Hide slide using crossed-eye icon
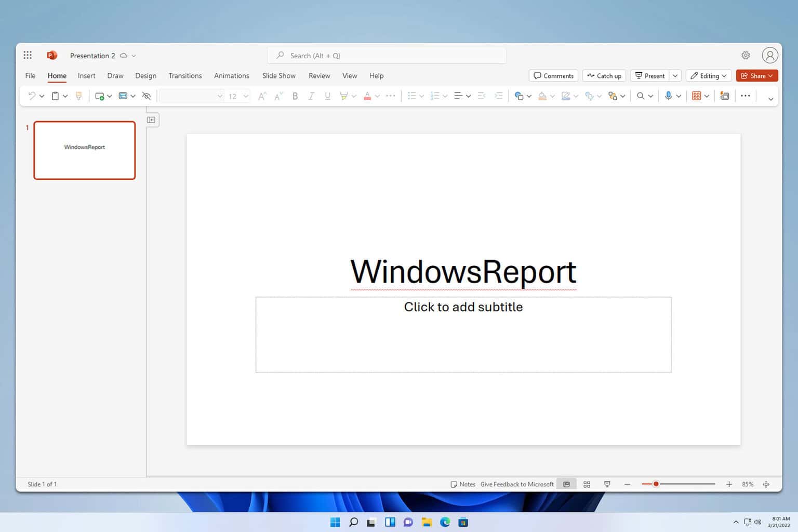The image size is (798, 532). (x=147, y=96)
